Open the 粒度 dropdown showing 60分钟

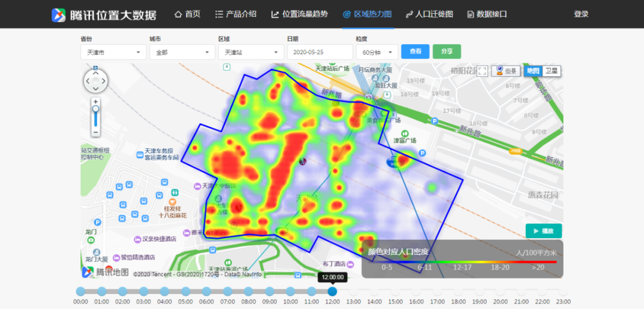[377, 52]
